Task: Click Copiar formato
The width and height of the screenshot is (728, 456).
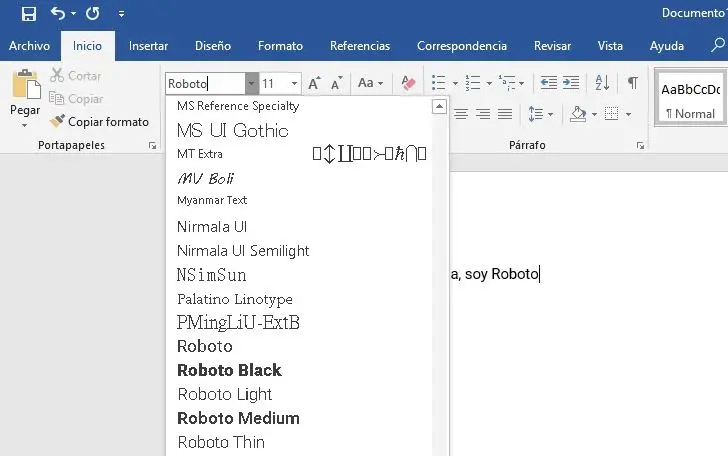Action: (99, 122)
